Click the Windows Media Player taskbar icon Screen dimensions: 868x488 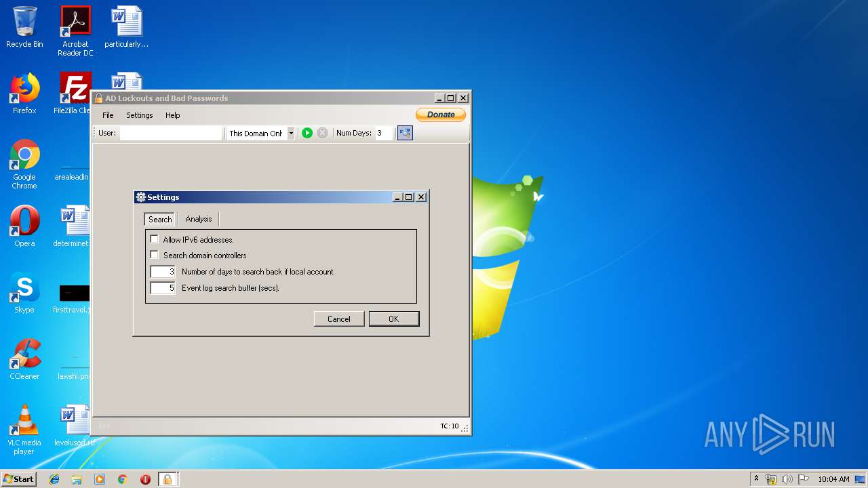point(100,479)
